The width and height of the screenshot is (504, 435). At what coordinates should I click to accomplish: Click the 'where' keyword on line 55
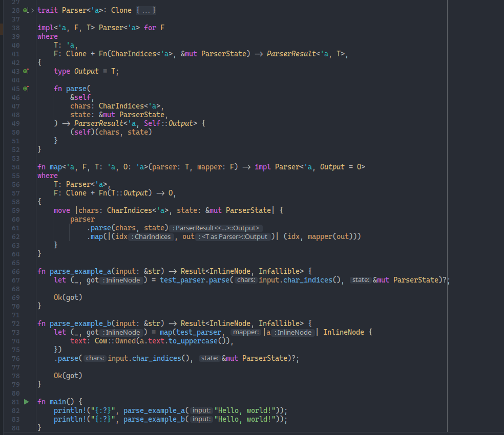[48, 176]
